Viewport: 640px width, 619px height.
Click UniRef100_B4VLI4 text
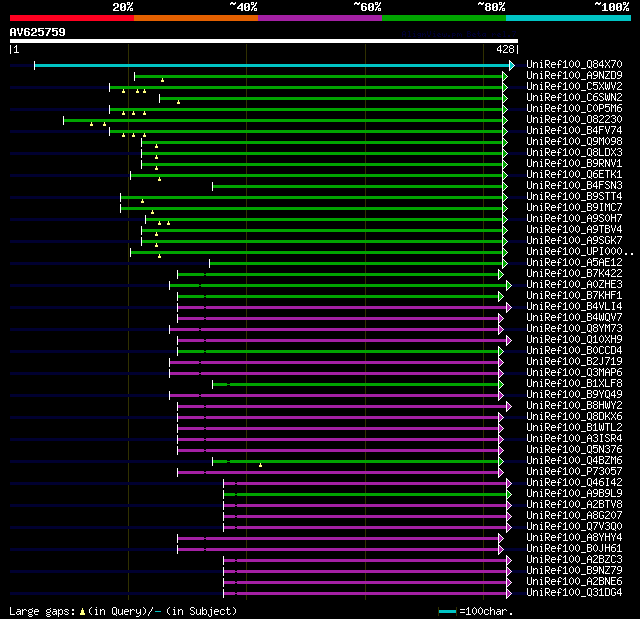pyautogui.click(x=574, y=307)
